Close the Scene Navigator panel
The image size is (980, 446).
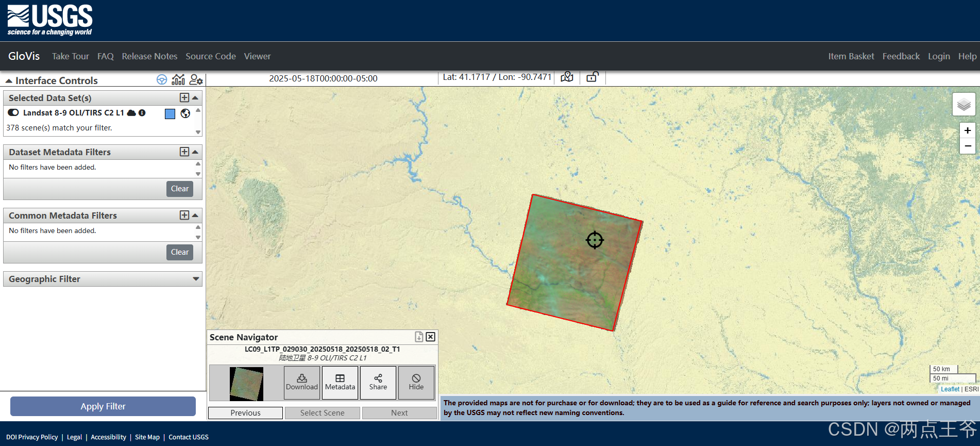pyautogui.click(x=431, y=337)
